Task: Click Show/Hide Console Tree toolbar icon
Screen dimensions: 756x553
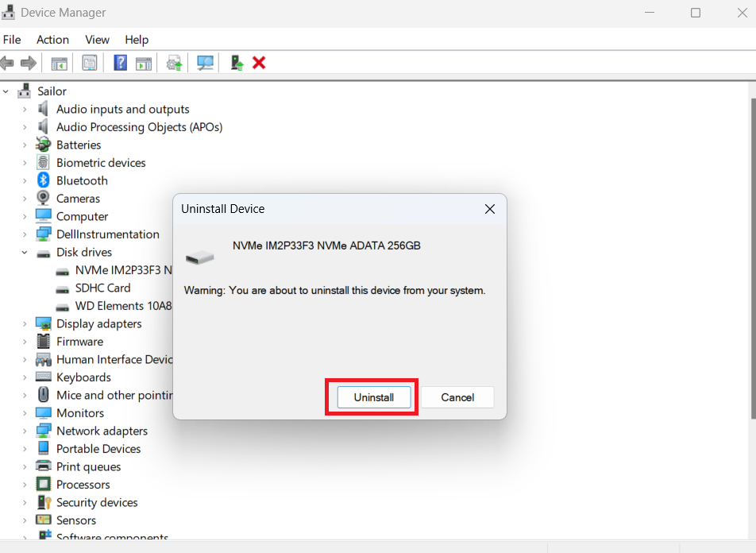Action: tap(59, 64)
